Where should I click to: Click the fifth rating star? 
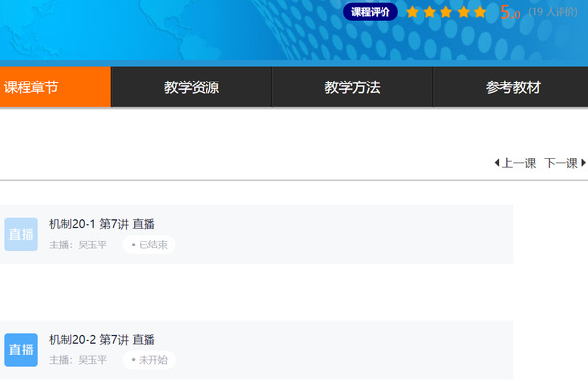pyautogui.click(x=480, y=12)
